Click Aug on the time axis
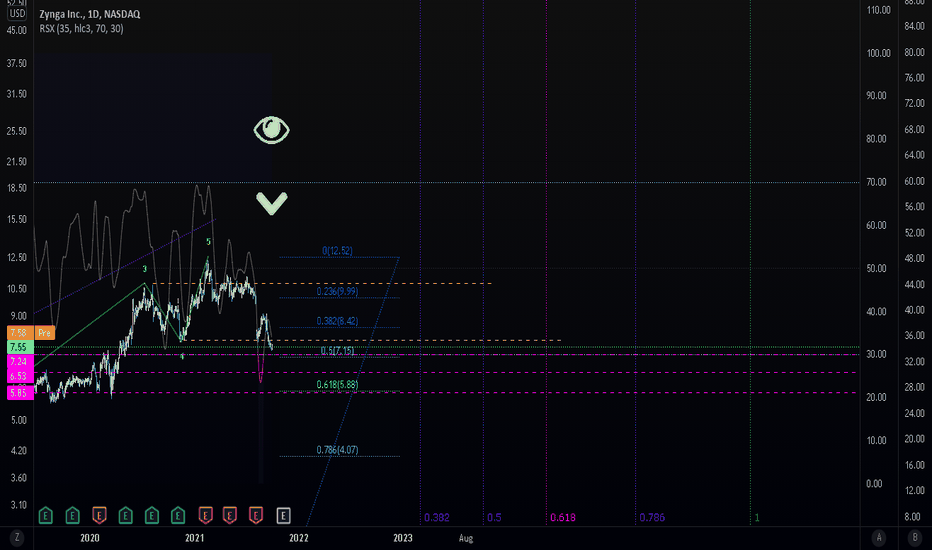The height and width of the screenshot is (550, 932). tap(466, 538)
